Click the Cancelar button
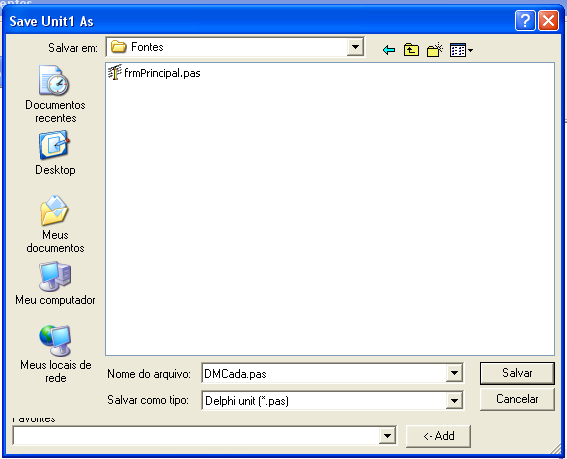Image resolution: width=567 pixels, height=459 pixels. coord(517,399)
